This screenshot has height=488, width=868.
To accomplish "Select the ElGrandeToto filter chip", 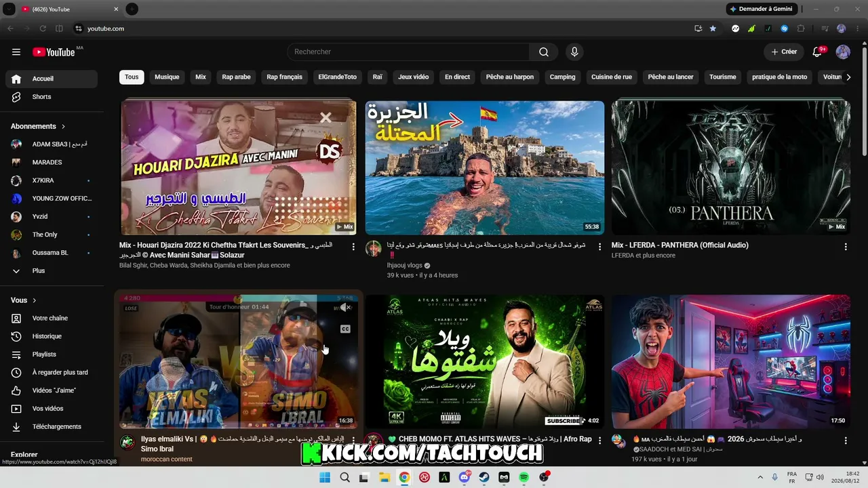I will click(338, 77).
